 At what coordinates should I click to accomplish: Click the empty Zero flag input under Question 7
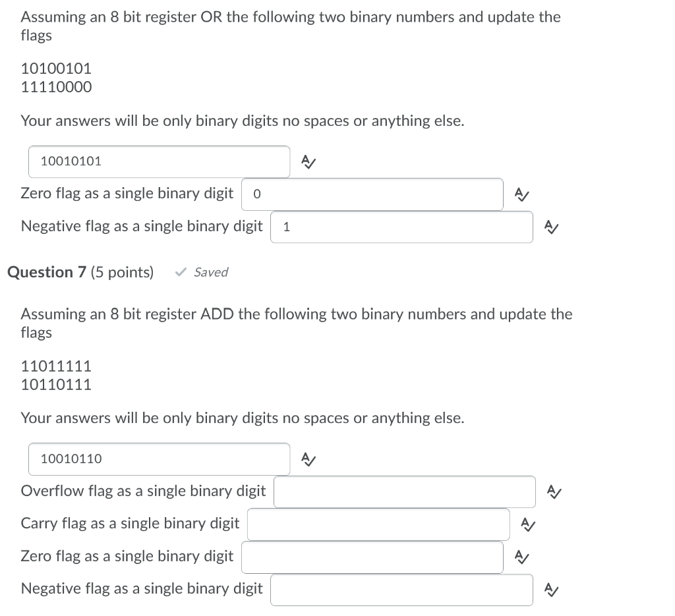point(372,557)
